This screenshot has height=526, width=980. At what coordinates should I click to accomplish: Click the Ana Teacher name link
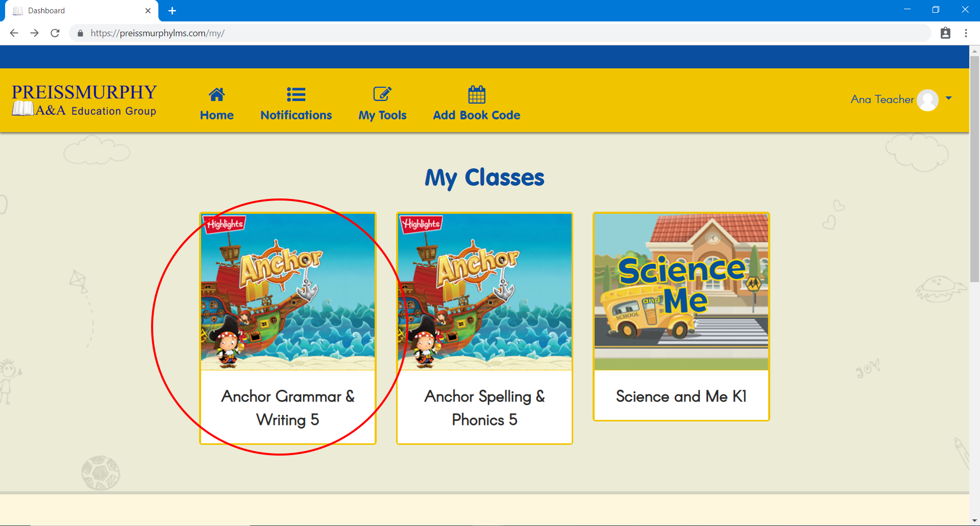(x=881, y=99)
